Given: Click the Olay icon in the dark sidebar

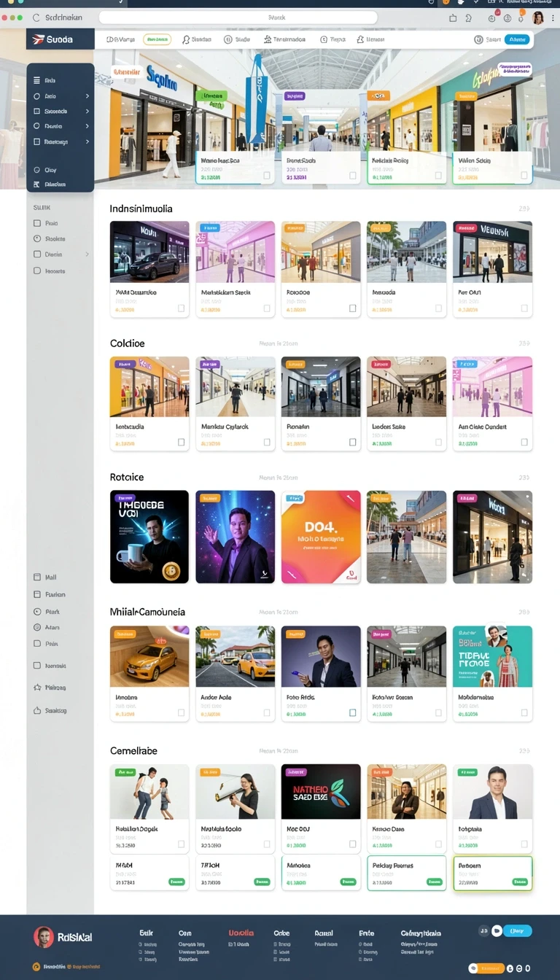Looking at the screenshot, I should tap(37, 170).
